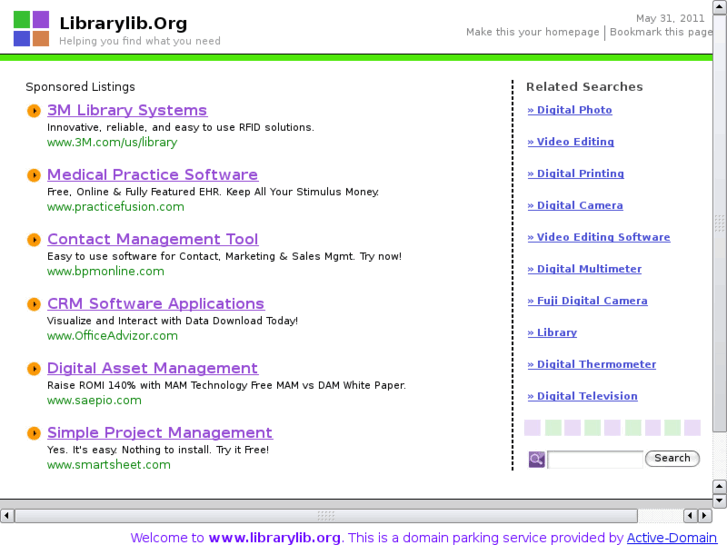Viewport: 727px width, 545px height.
Task: Click the Search button
Action: (x=672, y=459)
